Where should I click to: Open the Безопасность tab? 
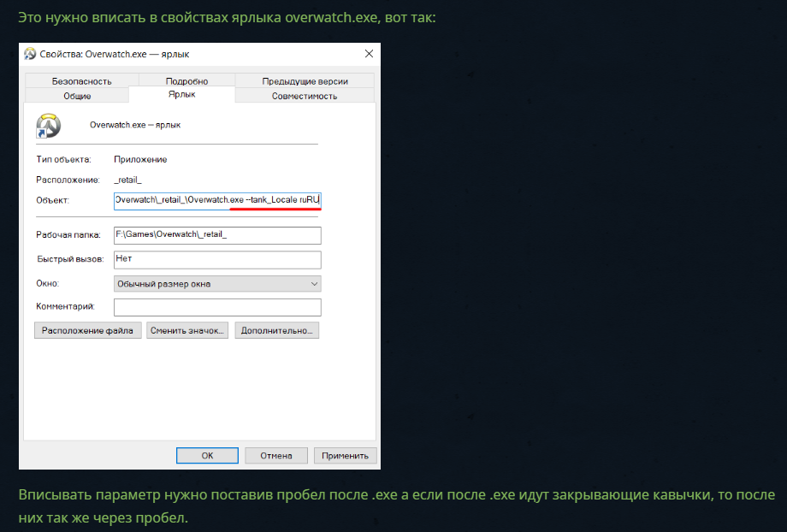pos(82,80)
